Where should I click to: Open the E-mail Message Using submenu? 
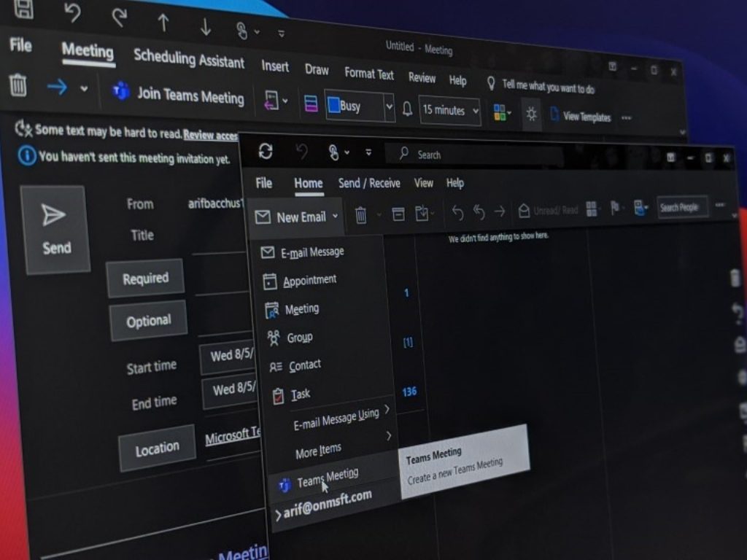pyautogui.click(x=337, y=419)
